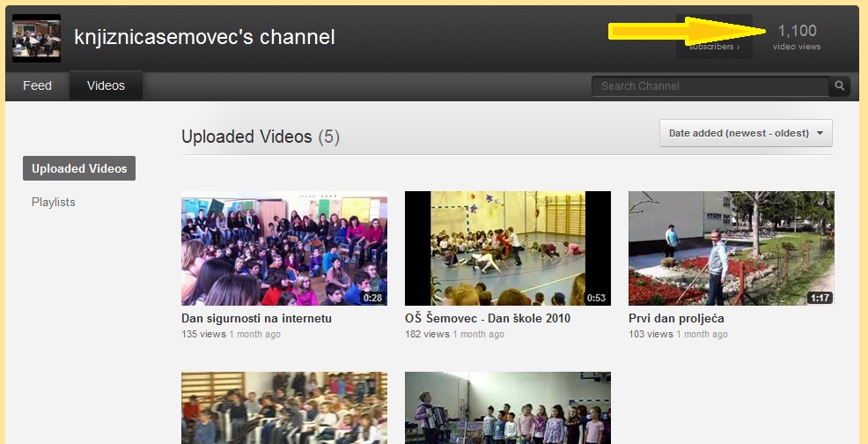Viewport: 868px width, 444px height.
Task: Open the bottom-row gym audience video thumbnail
Action: pos(284,408)
